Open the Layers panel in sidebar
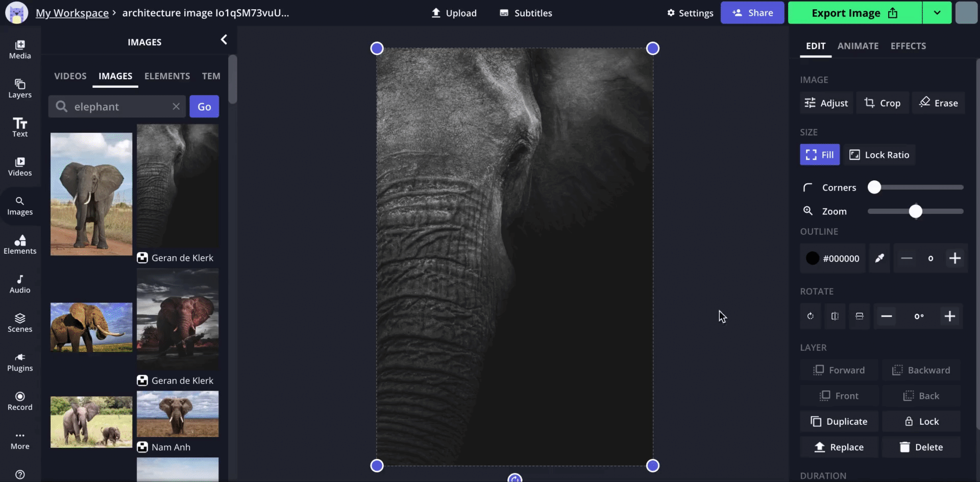 20,88
